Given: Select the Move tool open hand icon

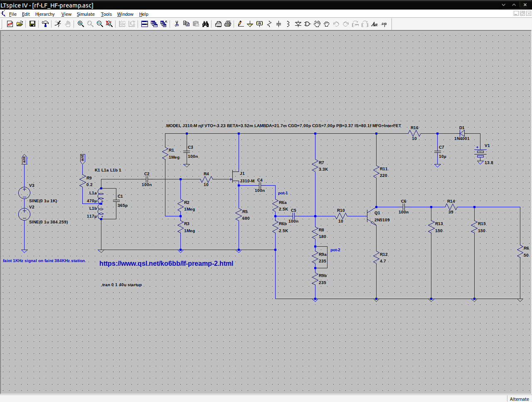Looking at the screenshot, I should pyautogui.click(x=317, y=24).
